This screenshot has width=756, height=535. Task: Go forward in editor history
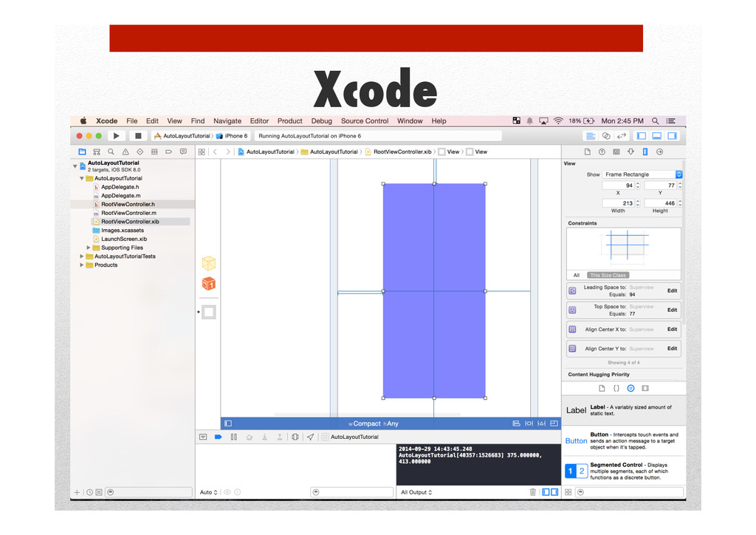[228, 152]
